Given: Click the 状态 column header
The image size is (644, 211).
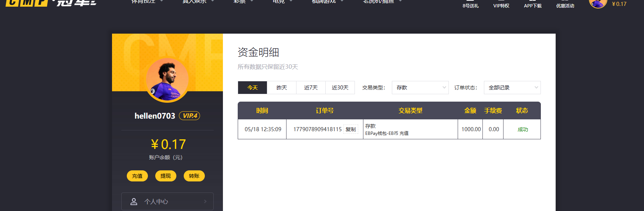Looking at the screenshot, I should coord(522,110).
